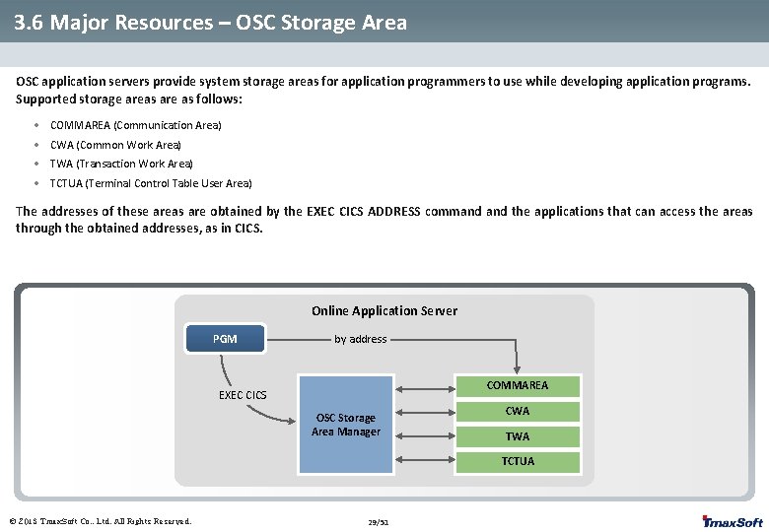Screen dimensions: 769x532
Task: Click the green COMMAREA diagram box
Action: (518, 385)
